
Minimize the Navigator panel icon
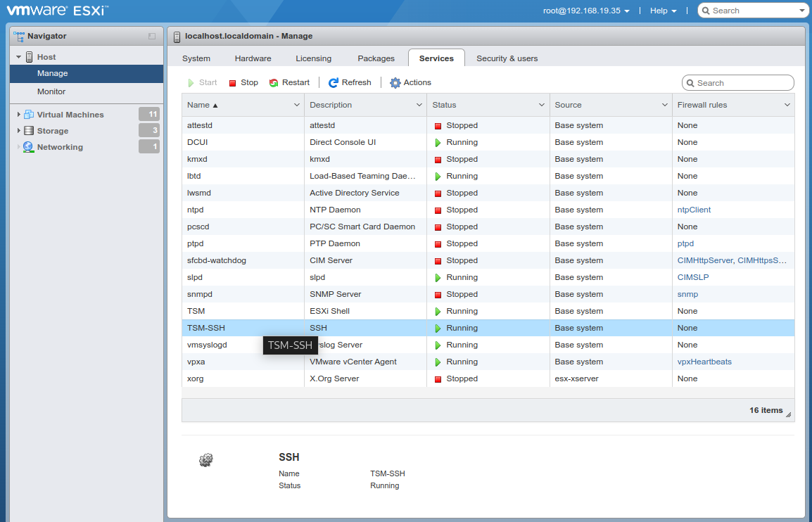(152, 36)
